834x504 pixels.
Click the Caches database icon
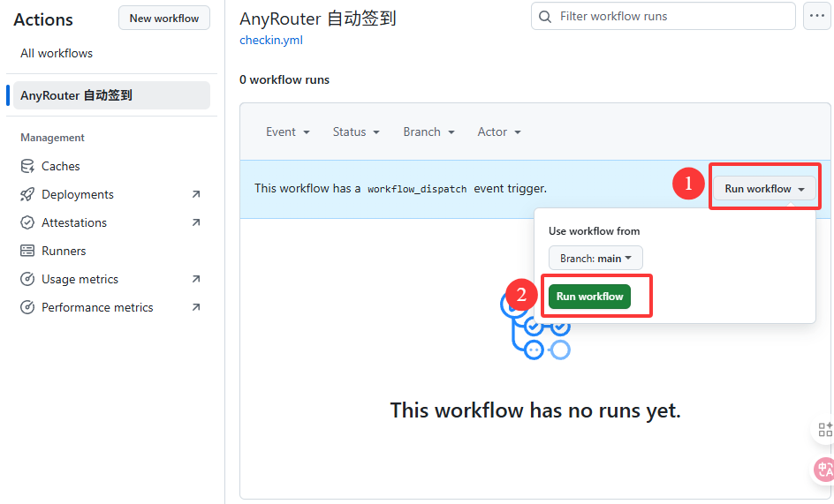click(27, 166)
